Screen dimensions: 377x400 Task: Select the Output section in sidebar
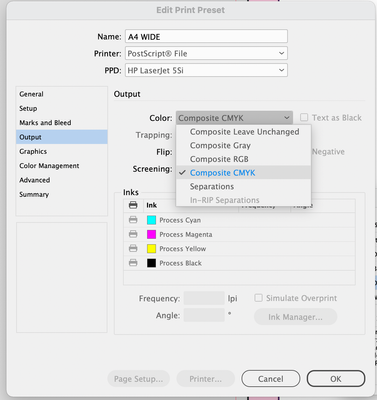pyautogui.click(x=62, y=137)
